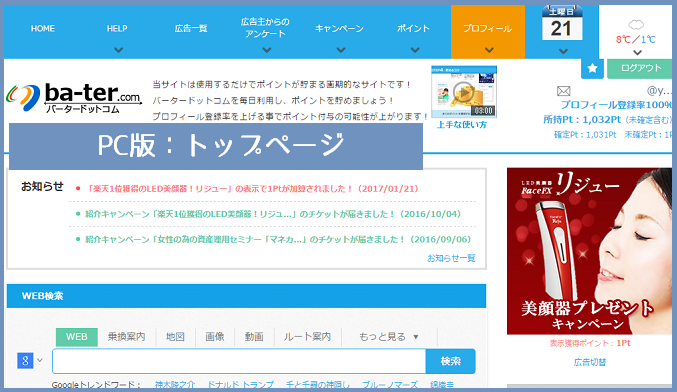Select the 動画 search tab

[254, 337]
